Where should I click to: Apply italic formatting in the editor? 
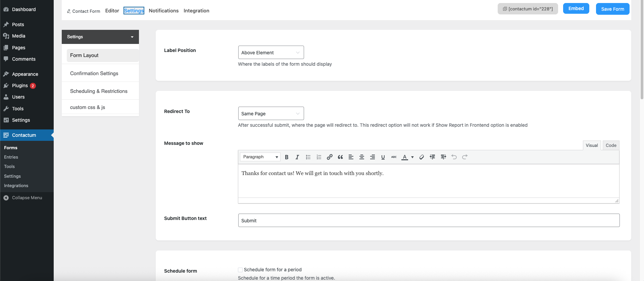coord(297,157)
